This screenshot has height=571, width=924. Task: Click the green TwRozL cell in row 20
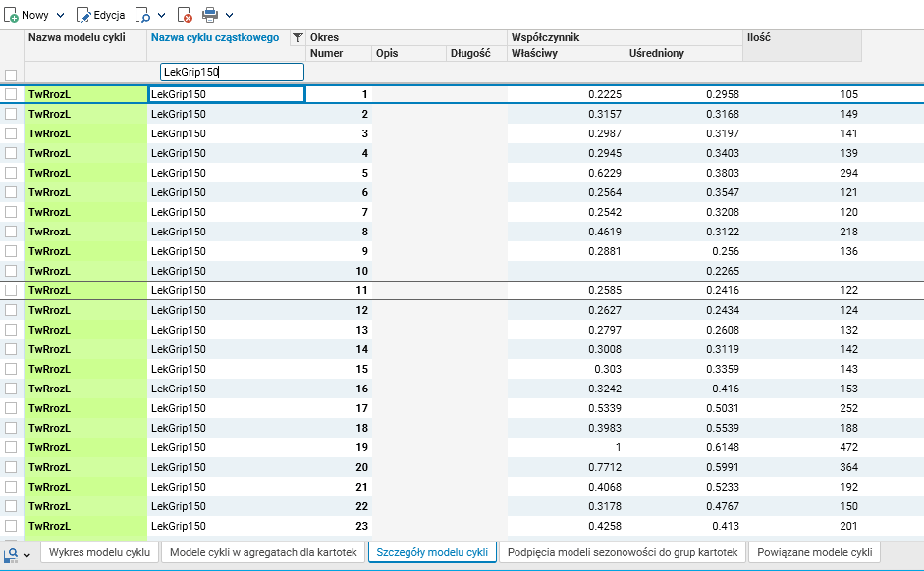(85, 467)
